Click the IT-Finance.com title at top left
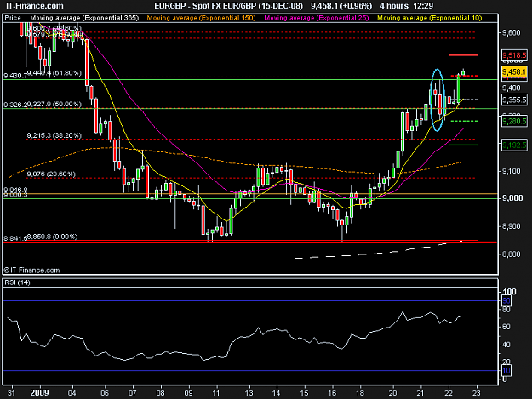This screenshot has width=532, height=399. (x=35, y=6)
